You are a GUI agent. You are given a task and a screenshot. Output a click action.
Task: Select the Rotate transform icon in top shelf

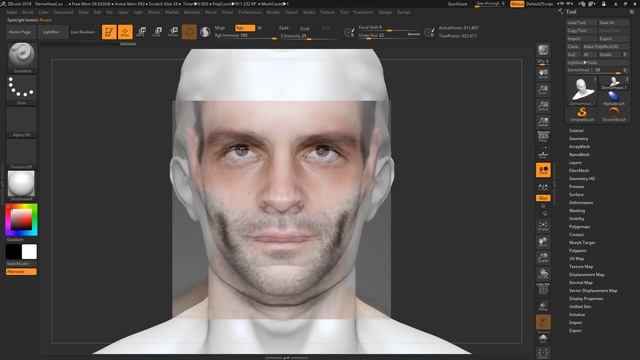pos(173,32)
